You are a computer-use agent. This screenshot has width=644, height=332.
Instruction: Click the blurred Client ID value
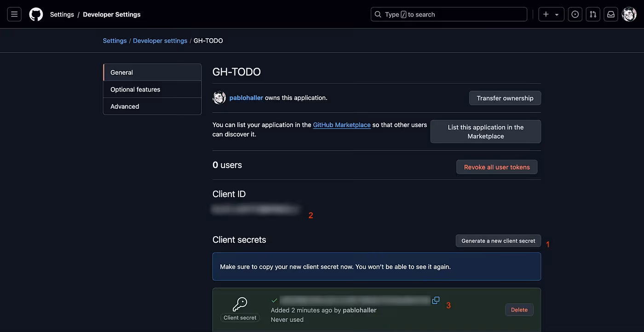click(x=255, y=210)
